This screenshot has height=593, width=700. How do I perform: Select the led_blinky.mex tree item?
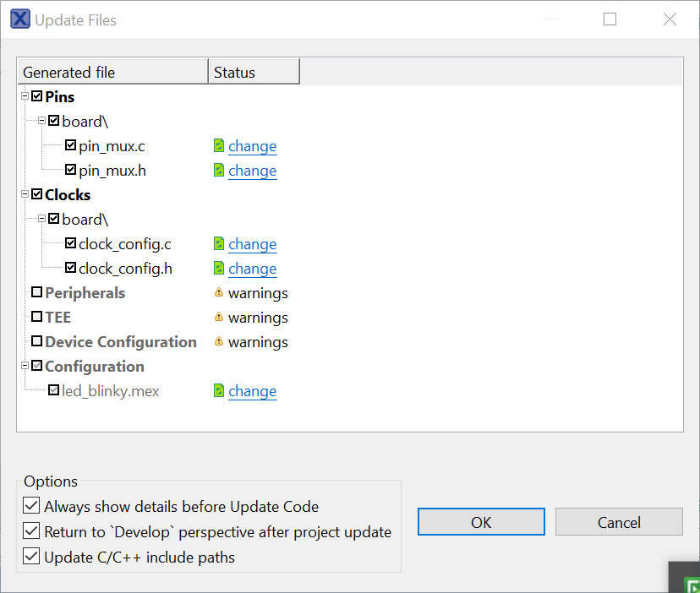point(110,391)
